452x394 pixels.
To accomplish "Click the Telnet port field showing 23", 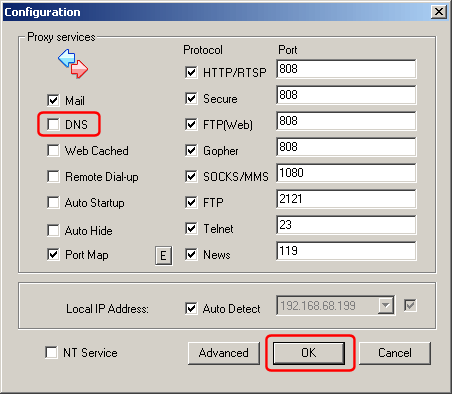I will 346,225.
